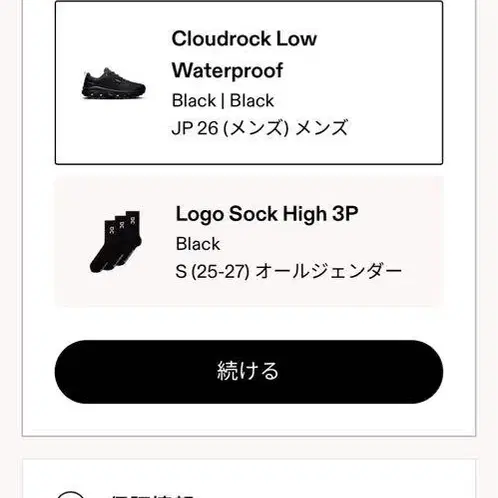The height and width of the screenshot is (498, 498).
Task: Click the メンズ label after the parentheses
Action: coord(321,128)
